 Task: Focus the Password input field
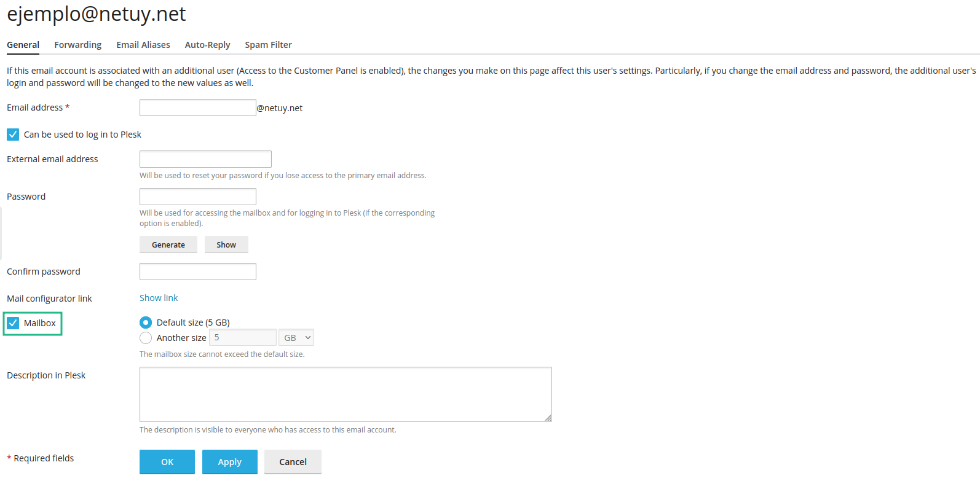tap(197, 197)
